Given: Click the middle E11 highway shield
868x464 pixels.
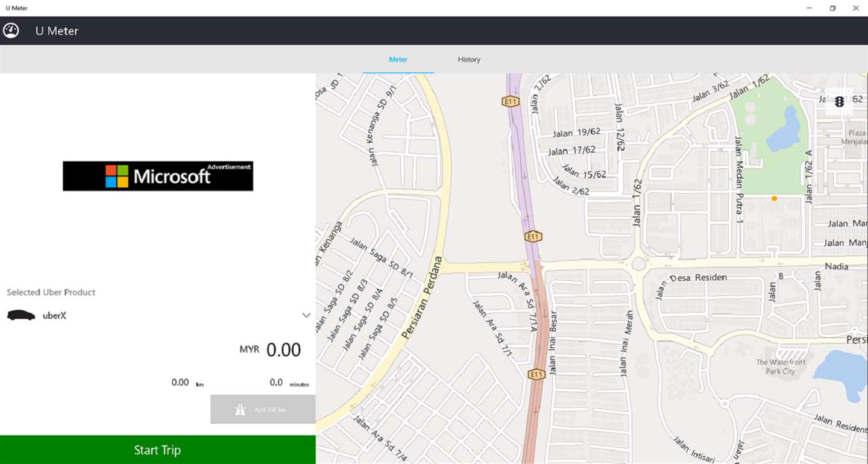Looking at the screenshot, I should pyautogui.click(x=533, y=237).
